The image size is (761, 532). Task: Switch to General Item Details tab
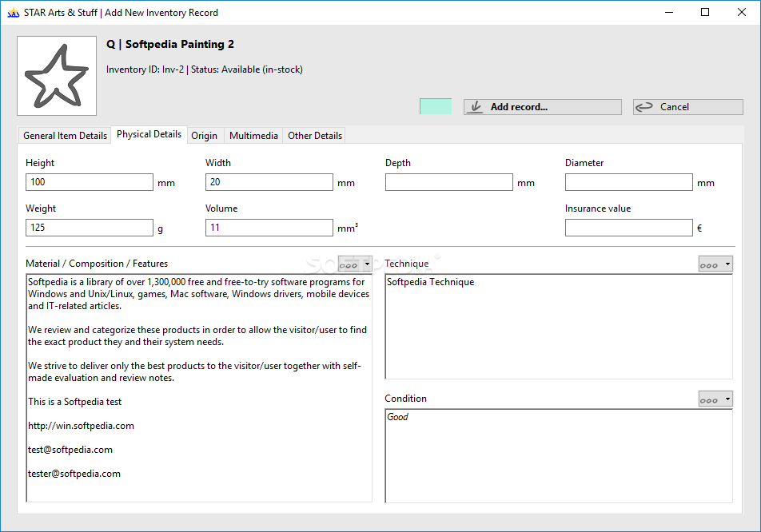point(65,136)
